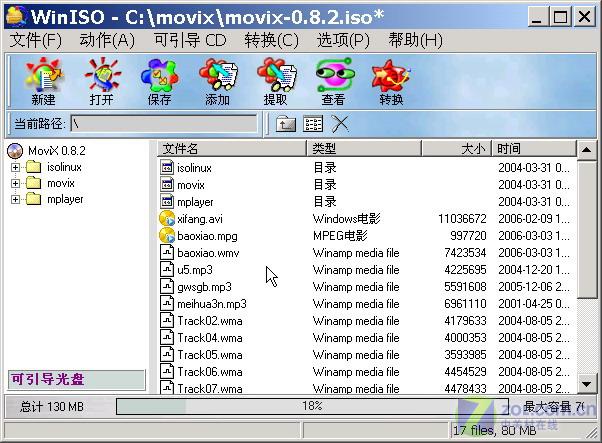Open the 选项(P) menu

pyautogui.click(x=343, y=40)
